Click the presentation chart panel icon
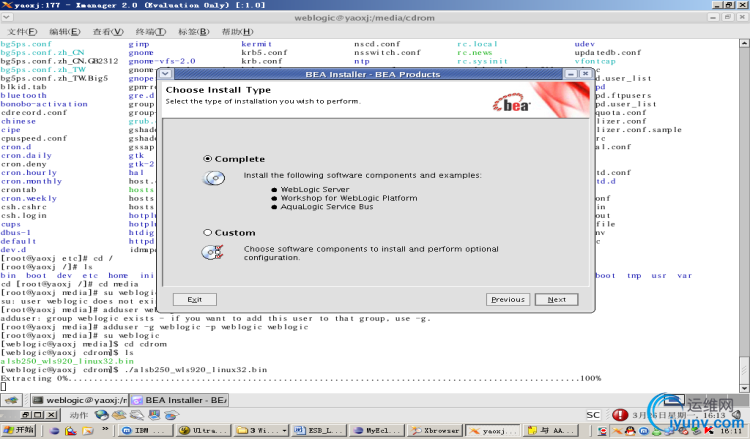 click(154, 415)
